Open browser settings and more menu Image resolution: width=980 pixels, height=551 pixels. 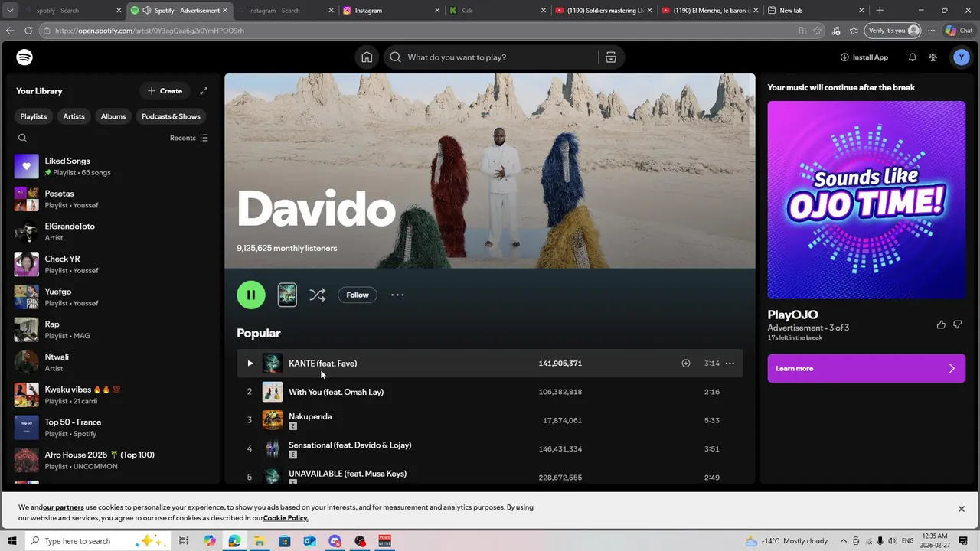pos(931,31)
